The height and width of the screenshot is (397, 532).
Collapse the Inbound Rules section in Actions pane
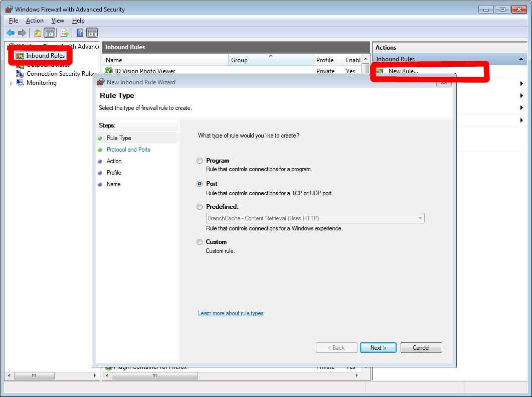click(x=521, y=59)
